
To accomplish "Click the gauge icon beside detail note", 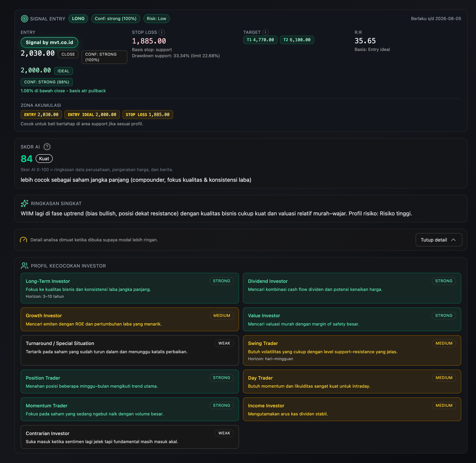I will (24, 240).
